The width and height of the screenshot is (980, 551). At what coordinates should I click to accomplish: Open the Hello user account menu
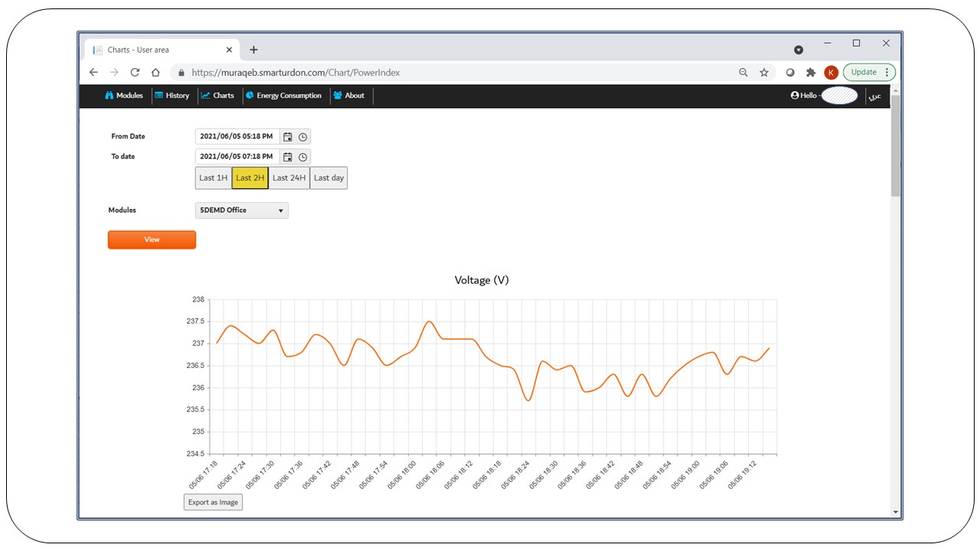824,96
